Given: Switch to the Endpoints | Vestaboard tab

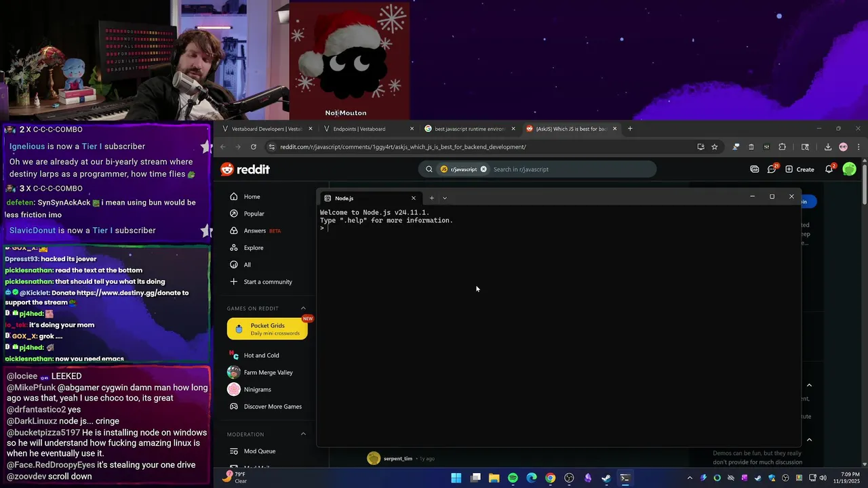Looking at the screenshot, I should tap(366, 129).
